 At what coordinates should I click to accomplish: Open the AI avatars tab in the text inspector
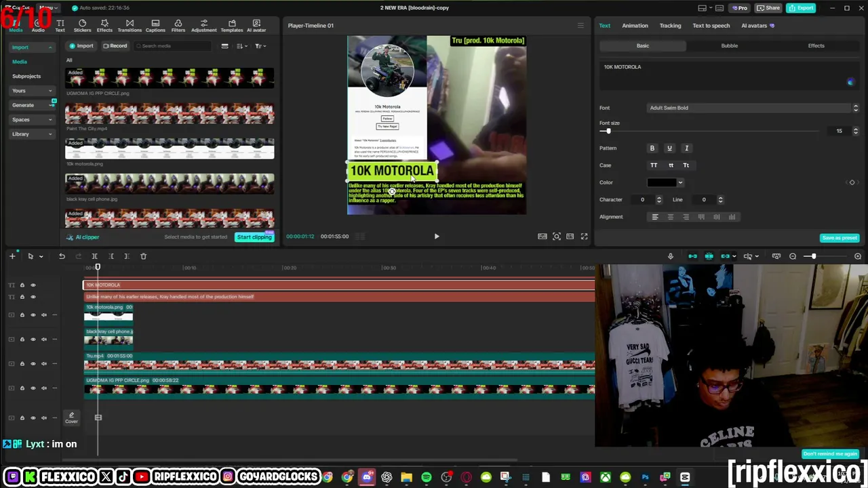[x=757, y=26]
